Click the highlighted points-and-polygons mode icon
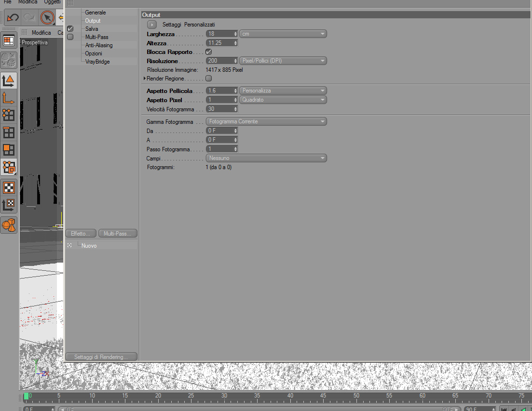 click(9, 167)
